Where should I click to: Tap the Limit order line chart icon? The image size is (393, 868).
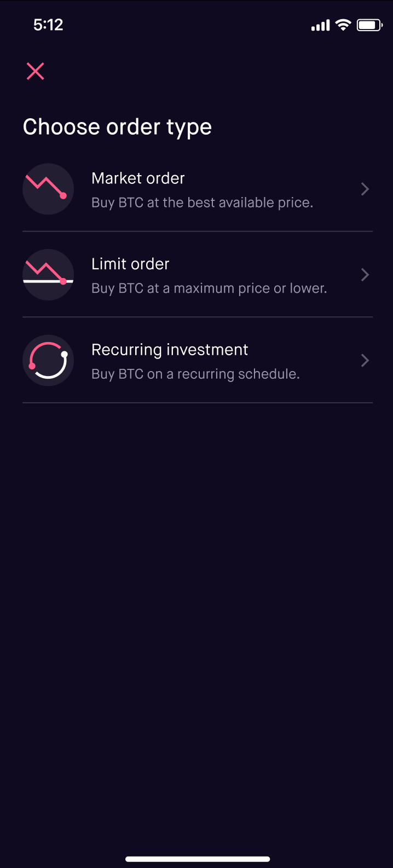tap(48, 275)
